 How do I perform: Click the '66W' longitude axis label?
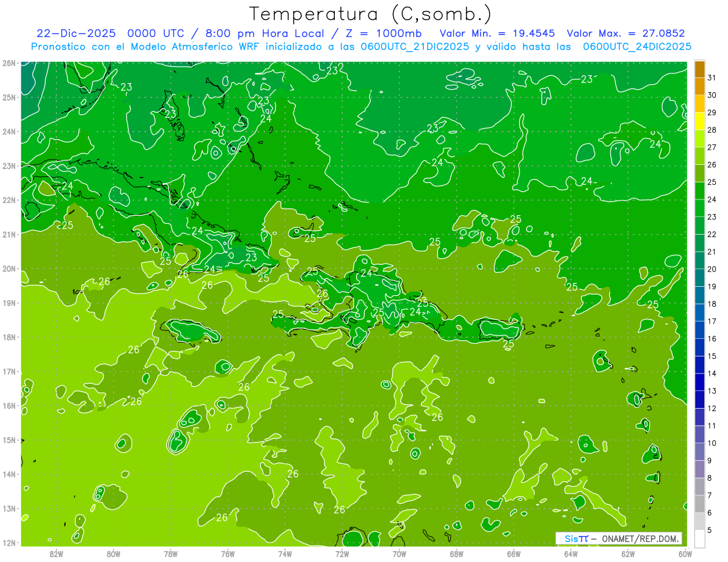pos(513,554)
